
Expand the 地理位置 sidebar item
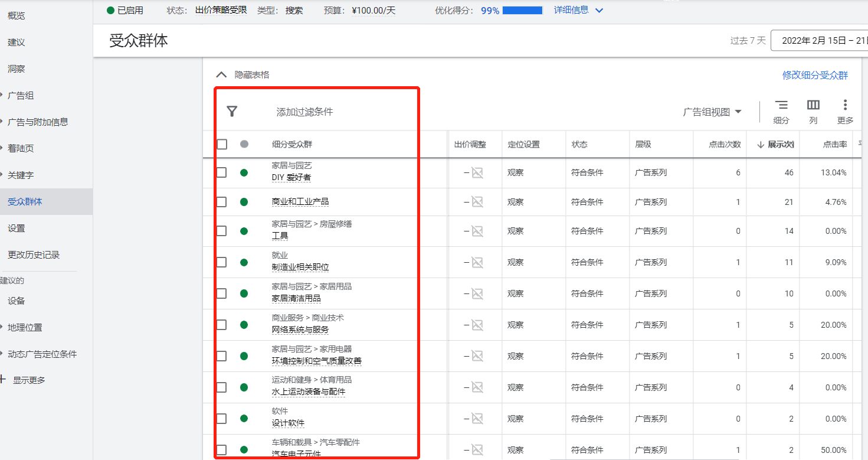2,327
